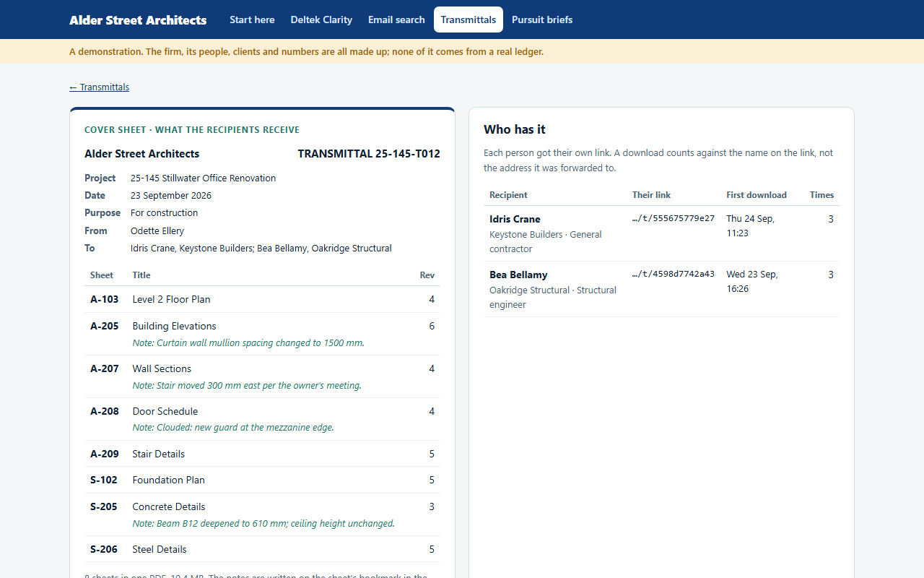Click the Foundation Plan title
Viewport: 924px width, 578px height.
pyautogui.click(x=169, y=480)
